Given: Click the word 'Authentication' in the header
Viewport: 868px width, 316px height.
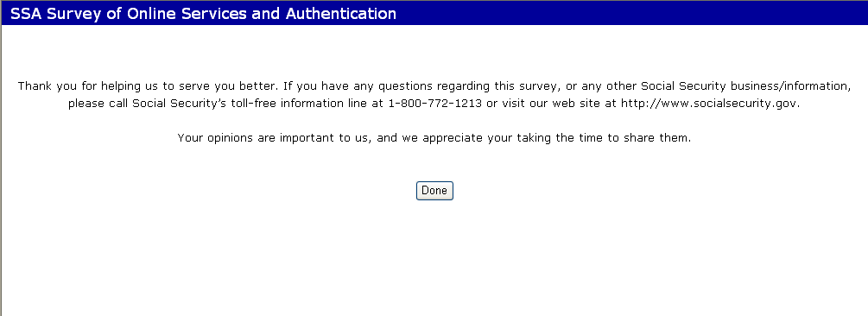Looking at the screenshot, I should point(341,14).
